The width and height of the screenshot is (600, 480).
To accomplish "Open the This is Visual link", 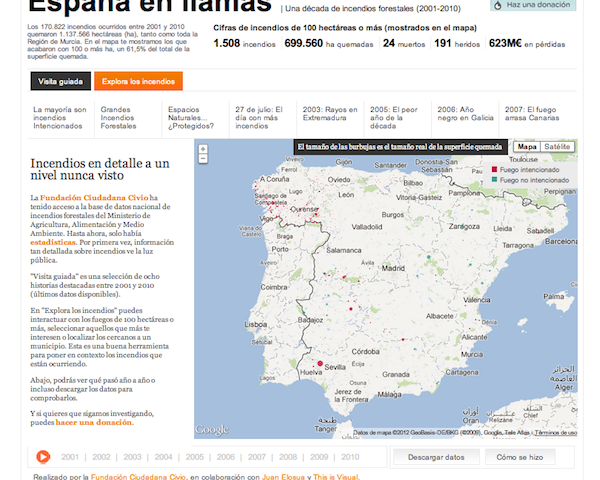I will [336, 477].
